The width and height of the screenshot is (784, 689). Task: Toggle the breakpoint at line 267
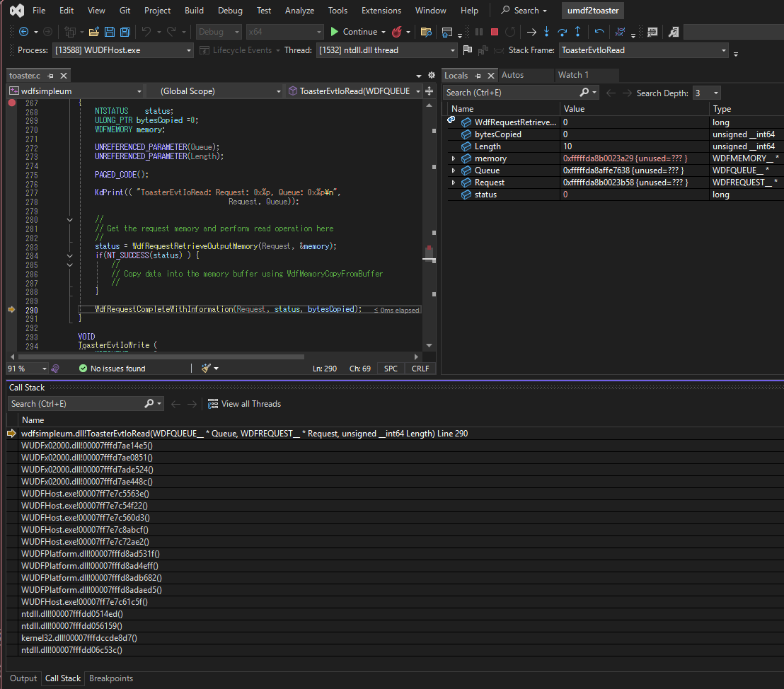[11, 103]
